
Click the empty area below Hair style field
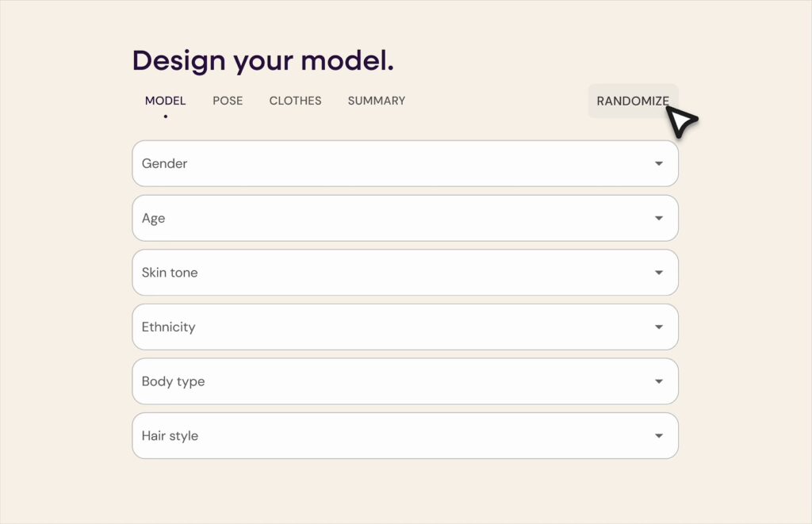[x=404, y=490]
